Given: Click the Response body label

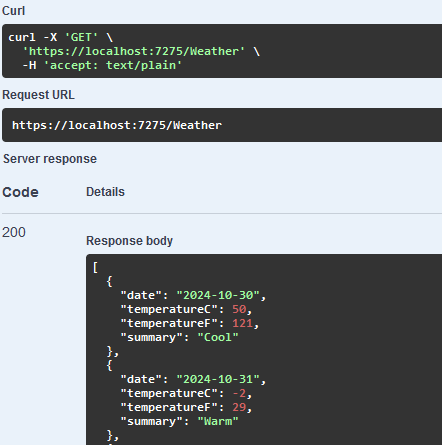Looking at the screenshot, I should tap(129, 241).
